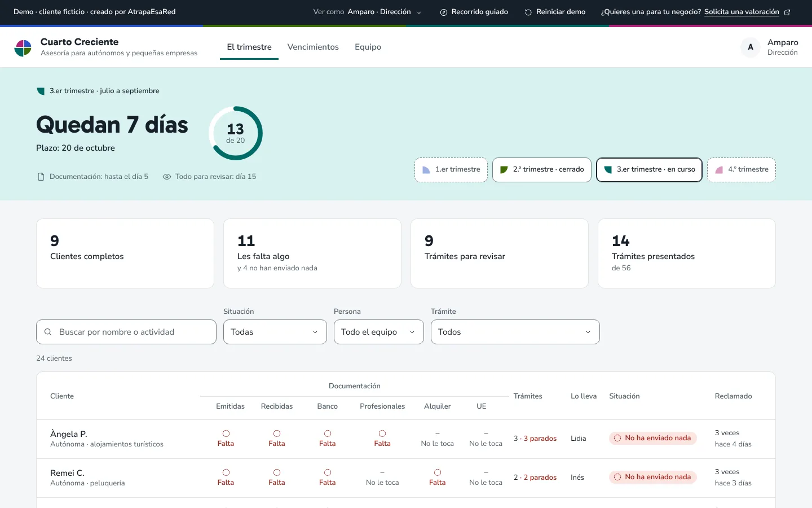Select 4.º trimestre quarter chip
This screenshot has height=508, width=812.
742,170
